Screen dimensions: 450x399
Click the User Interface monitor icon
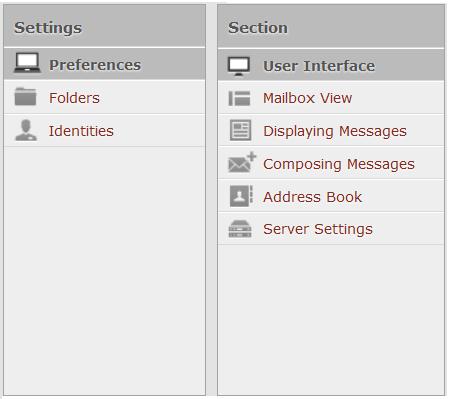(x=239, y=66)
